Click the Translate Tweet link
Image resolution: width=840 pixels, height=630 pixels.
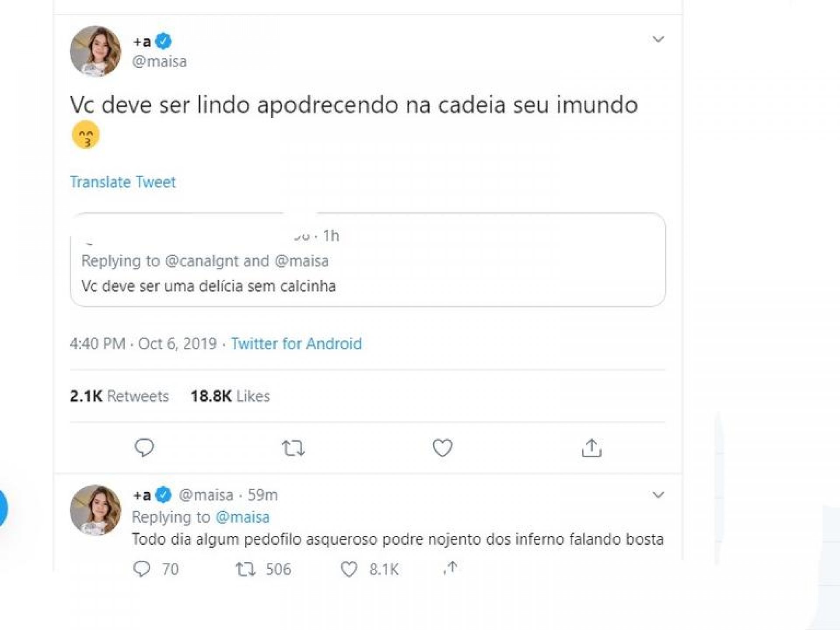[x=122, y=182]
